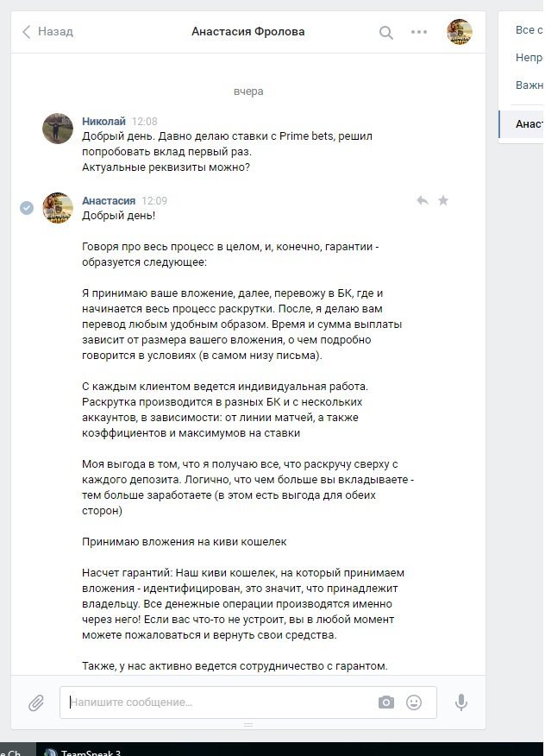The width and height of the screenshot is (545, 756).
Task: Mark Анастасия's message as important with star
Action: (x=443, y=200)
